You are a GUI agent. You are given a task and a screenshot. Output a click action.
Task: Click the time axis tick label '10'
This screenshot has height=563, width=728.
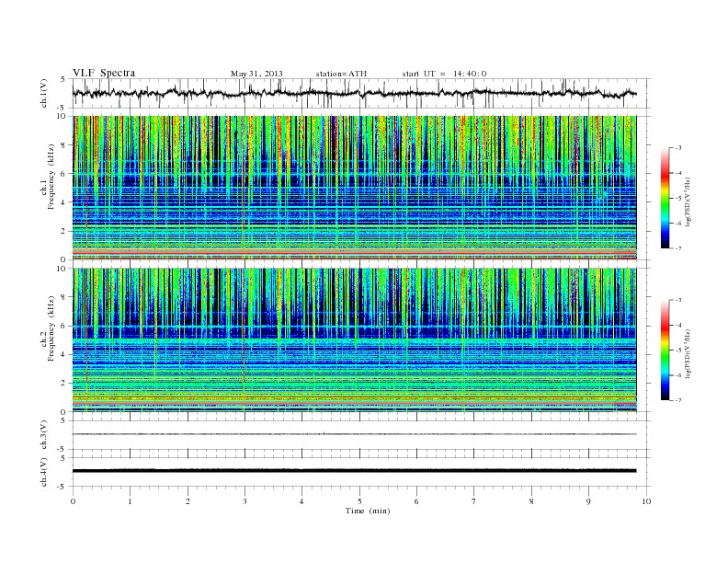point(646,501)
